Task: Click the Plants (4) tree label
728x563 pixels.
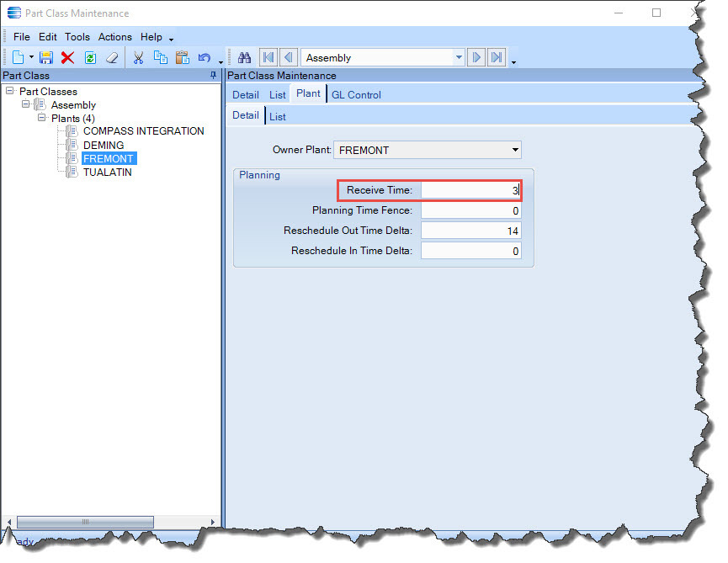Action: [x=73, y=119]
